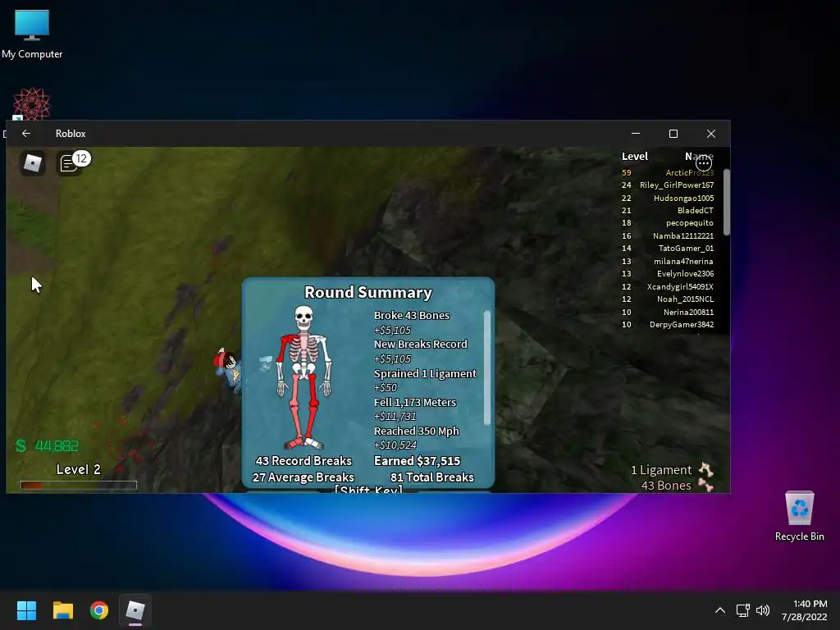The image size is (840, 630).
Task: Click the Broke 43 Bones line
Action: coord(412,315)
